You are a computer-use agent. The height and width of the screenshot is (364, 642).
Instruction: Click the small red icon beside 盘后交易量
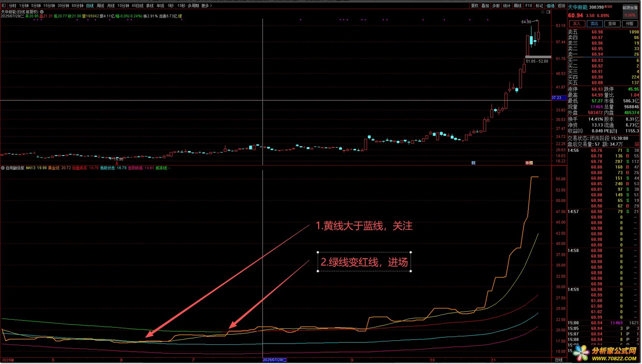point(637,144)
